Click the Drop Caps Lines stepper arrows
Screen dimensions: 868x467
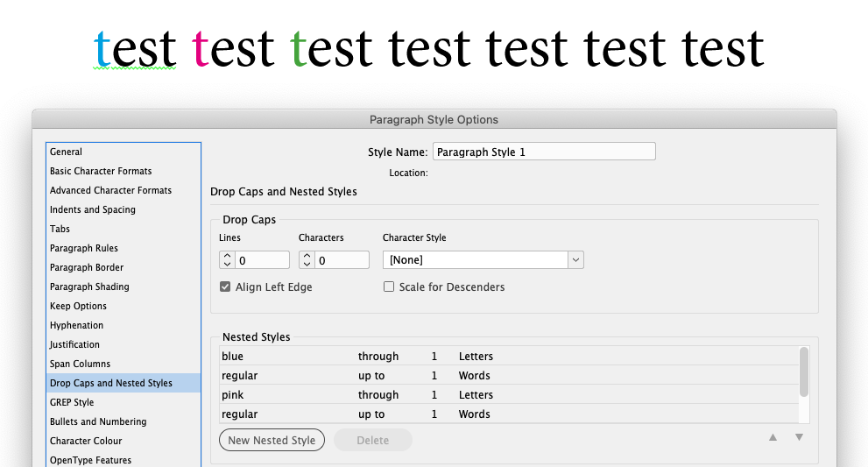click(x=228, y=260)
